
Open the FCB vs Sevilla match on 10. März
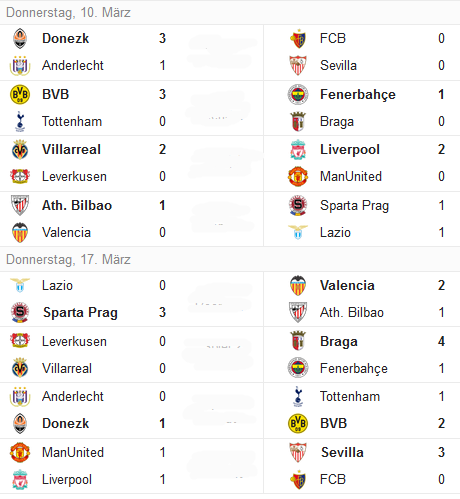(362, 52)
